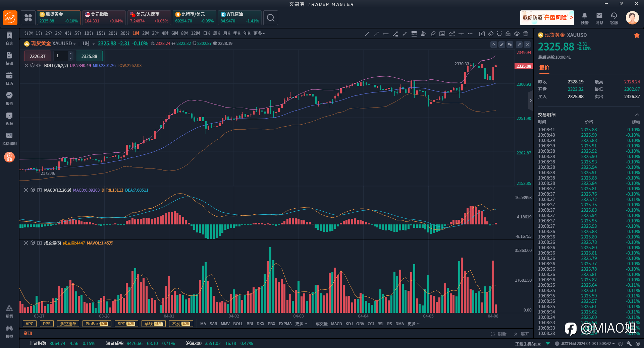Toggle the drawing lock icon
Screen dimensions: 644x348
click(x=508, y=33)
